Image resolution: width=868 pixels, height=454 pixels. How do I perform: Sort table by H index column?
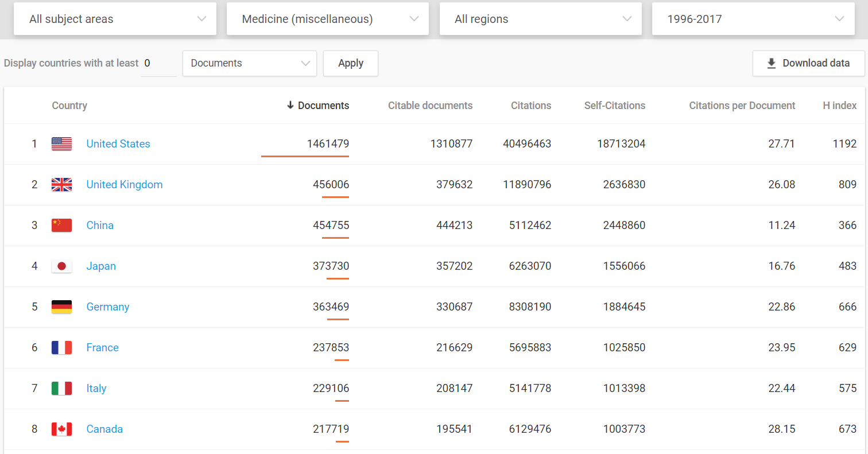pyautogui.click(x=839, y=106)
